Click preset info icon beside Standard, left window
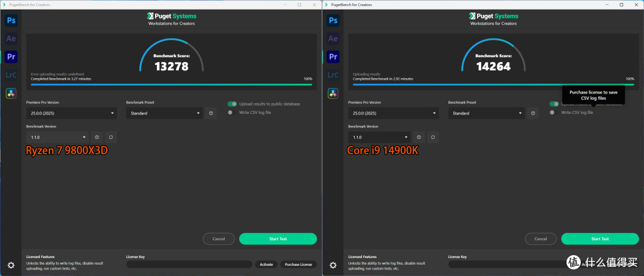 (210, 113)
